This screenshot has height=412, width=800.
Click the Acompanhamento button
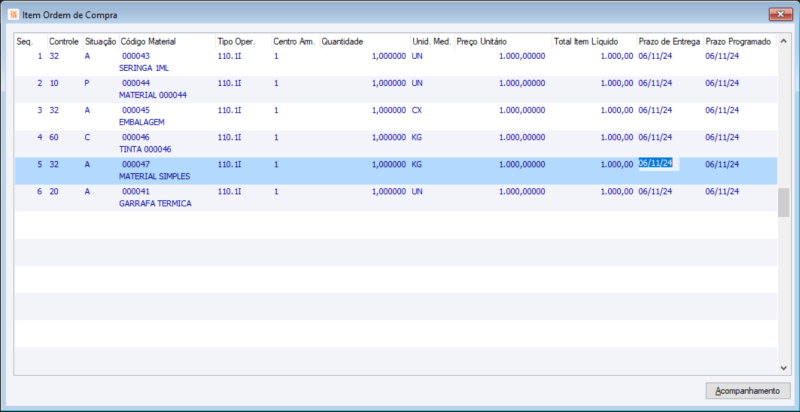(x=748, y=391)
